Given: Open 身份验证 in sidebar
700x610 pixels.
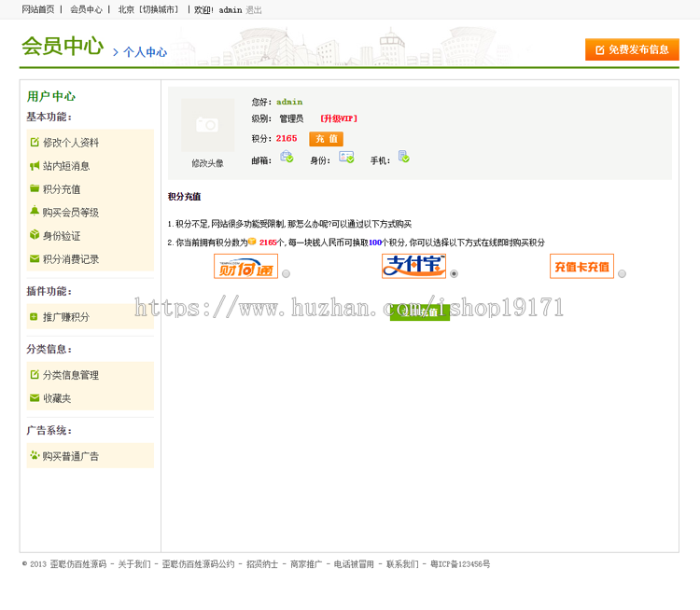Looking at the screenshot, I should coord(62,236).
